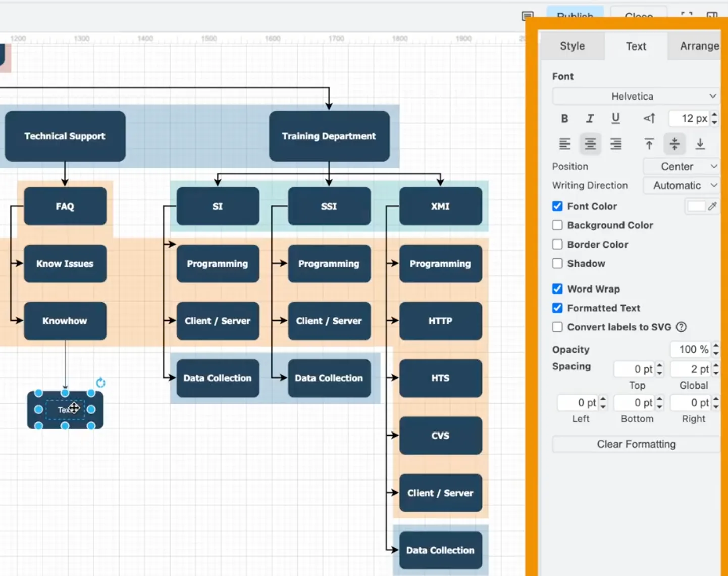Click the rotate handle of selected shape
The width and height of the screenshot is (728, 576).
click(x=100, y=382)
